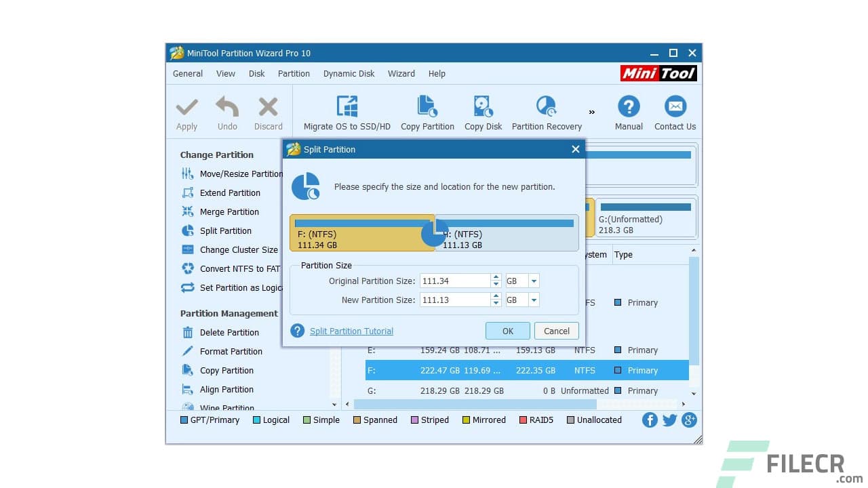Open the New Partition Size unit dropdown
The width and height of the screenshot is (868, 488).
(532, 300)
